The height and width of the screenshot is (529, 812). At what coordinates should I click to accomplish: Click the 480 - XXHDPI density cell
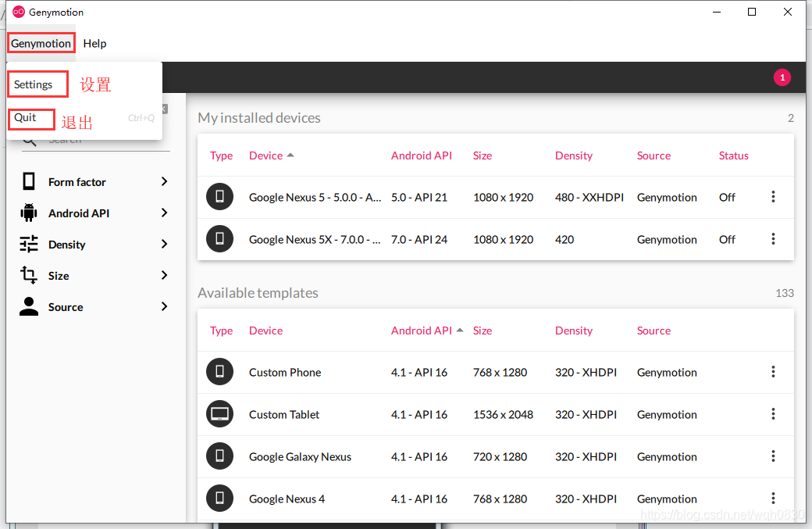(x=589, y=198)
